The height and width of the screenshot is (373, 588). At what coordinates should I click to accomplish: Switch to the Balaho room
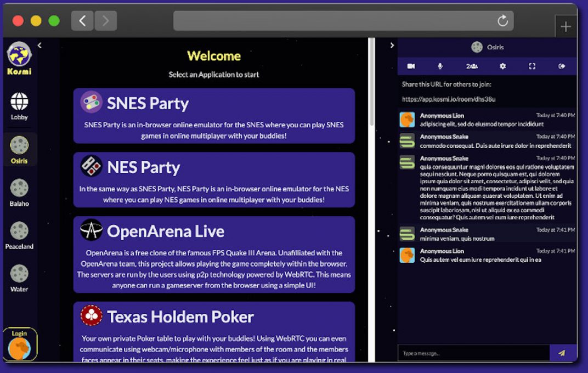(x=19, y=193)
